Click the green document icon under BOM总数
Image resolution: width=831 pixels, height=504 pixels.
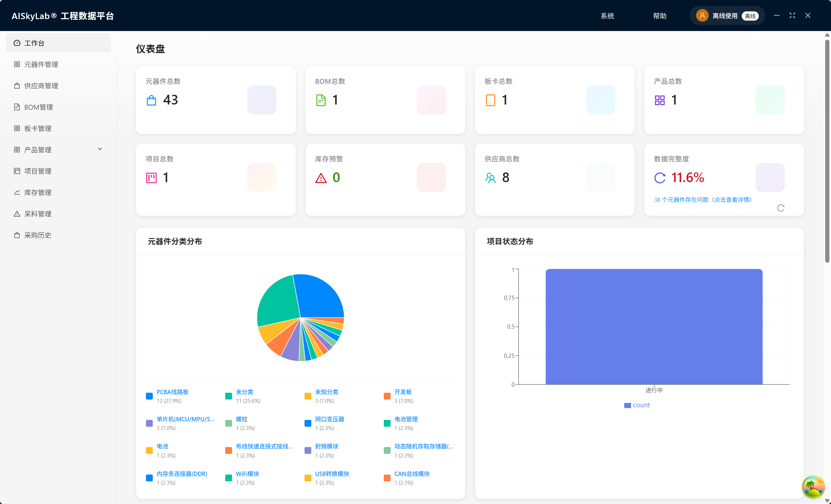tap(321, 100)
